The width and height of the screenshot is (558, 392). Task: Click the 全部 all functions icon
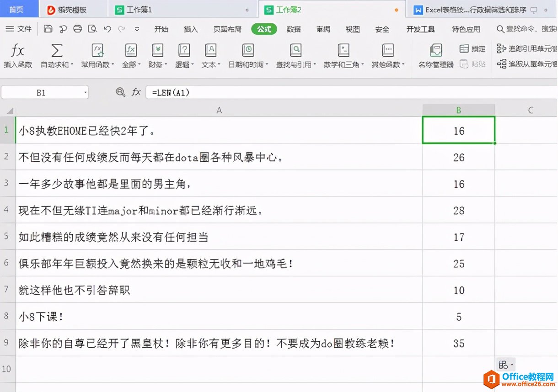(131, 50)
